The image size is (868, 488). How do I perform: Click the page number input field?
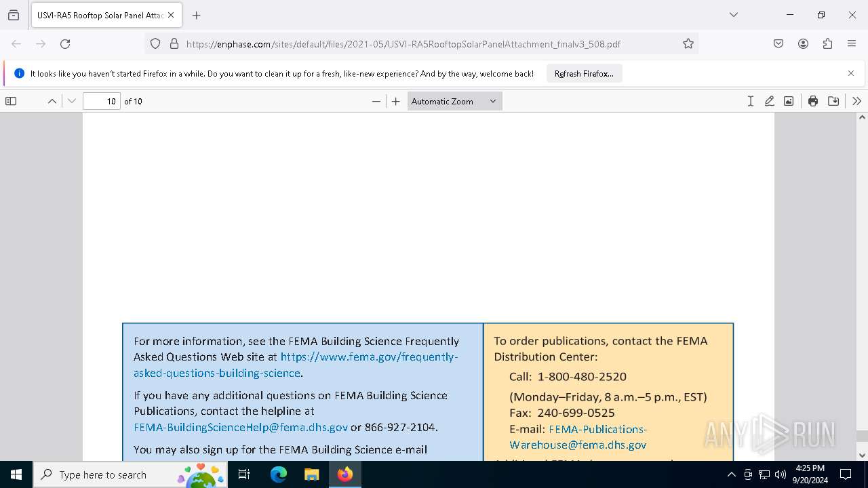pos(102,101)
